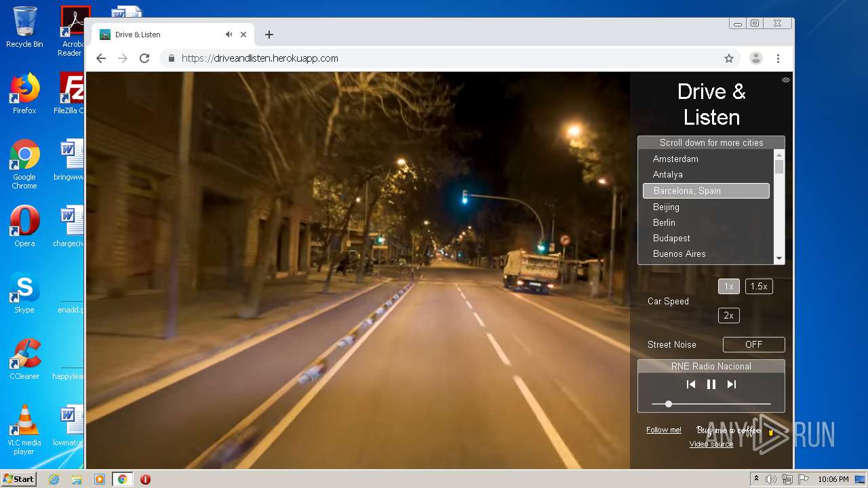Click the red Opera icon in taskbar
Image resolution: width=868 pixels, height=488 pixels.
(x=145, y=479)
